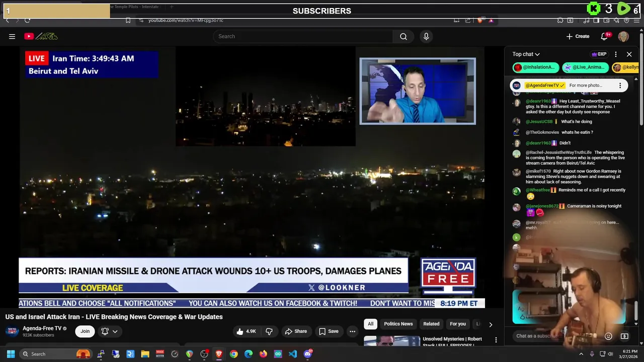Open the Unsolved Mysteries video thumbnail

pyautogui.click(x=392, y=340)
